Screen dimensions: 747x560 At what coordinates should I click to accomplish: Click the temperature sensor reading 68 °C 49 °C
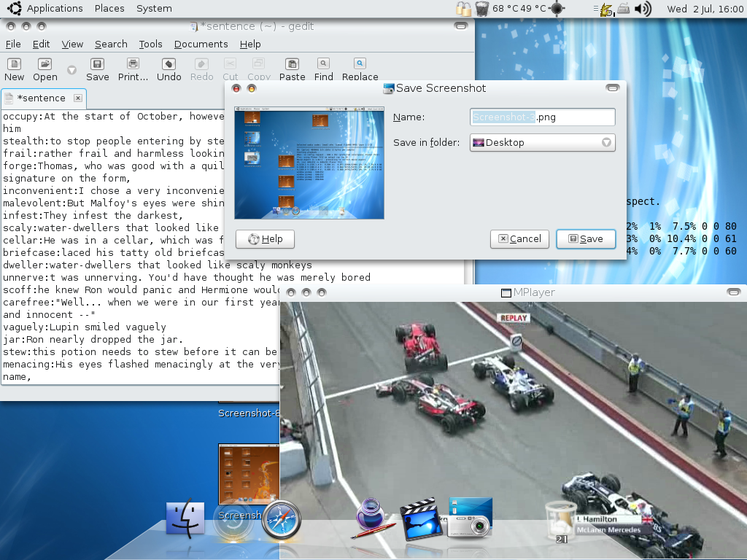pyautogui.click(x=519, y=9)
